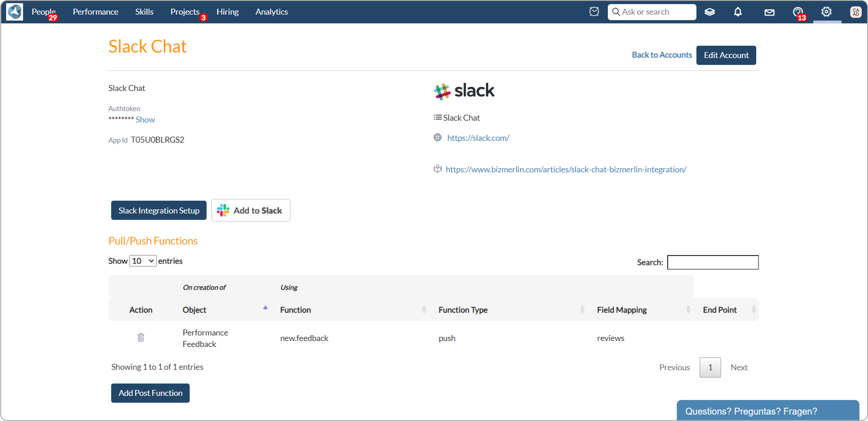Open the Show entries dropdown
The height and width of the screenshot is (421, 868).
[x=143, y=260]
